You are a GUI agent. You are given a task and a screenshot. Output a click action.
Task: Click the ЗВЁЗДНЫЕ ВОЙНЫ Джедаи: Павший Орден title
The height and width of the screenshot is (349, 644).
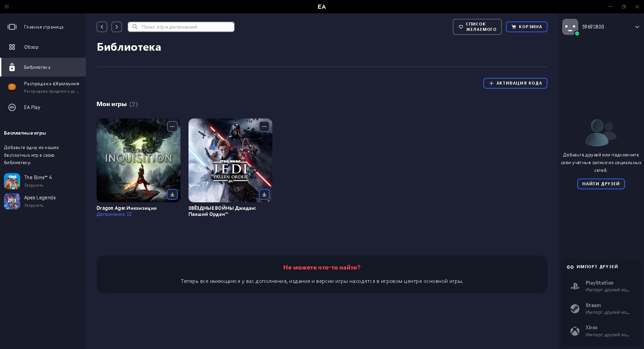coord(222,211)
